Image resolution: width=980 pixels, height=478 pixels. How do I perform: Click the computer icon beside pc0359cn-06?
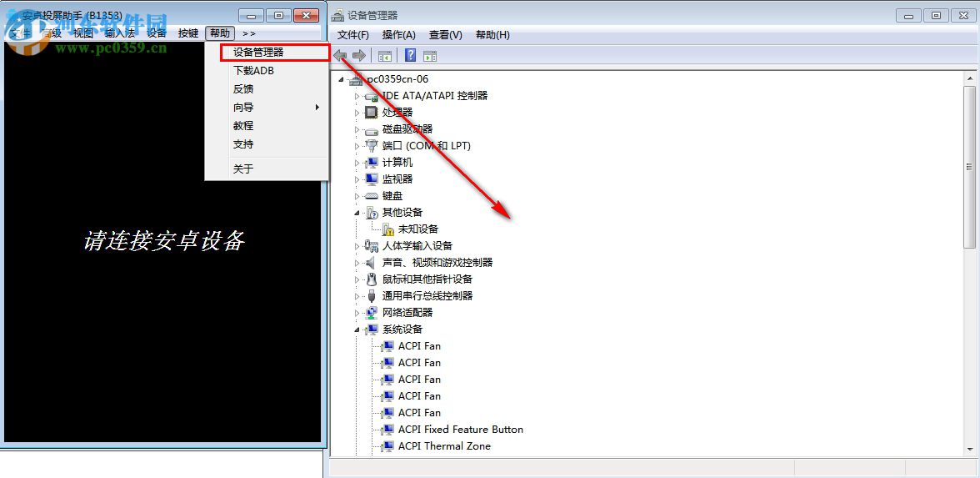tap(356, 78)
